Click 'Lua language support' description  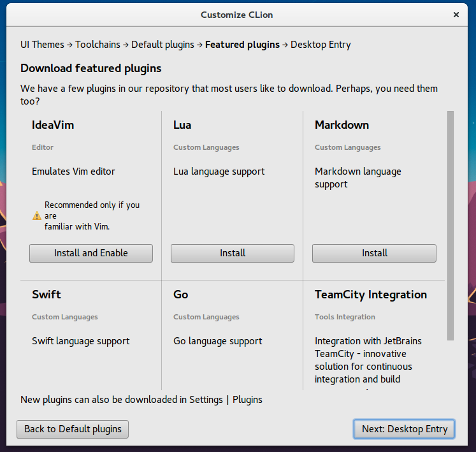[x=219, y=171]
